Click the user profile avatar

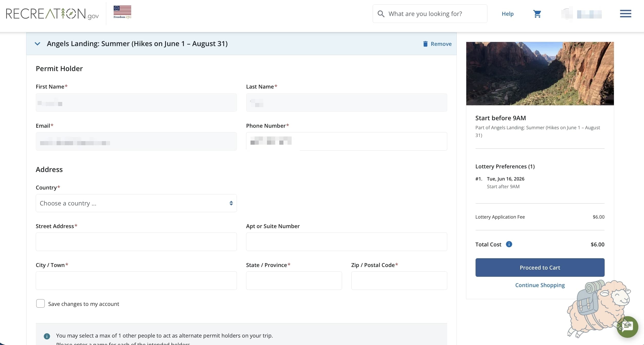tap(567, 14)
